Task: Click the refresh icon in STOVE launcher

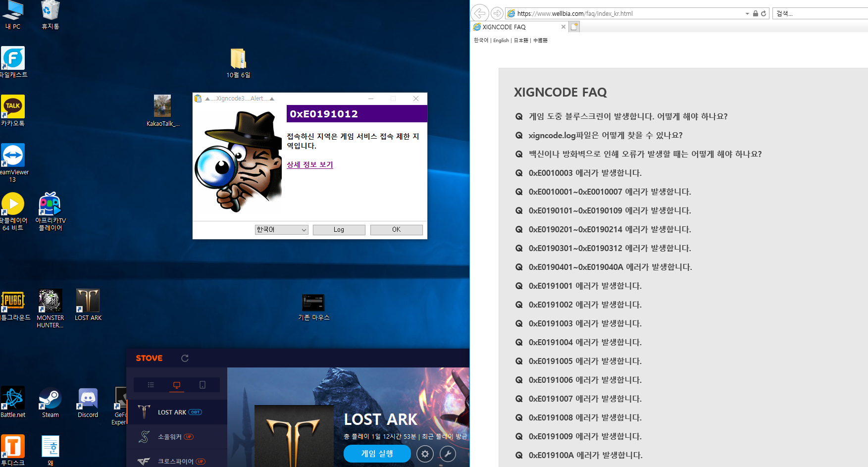Action: tap(185, 358)
